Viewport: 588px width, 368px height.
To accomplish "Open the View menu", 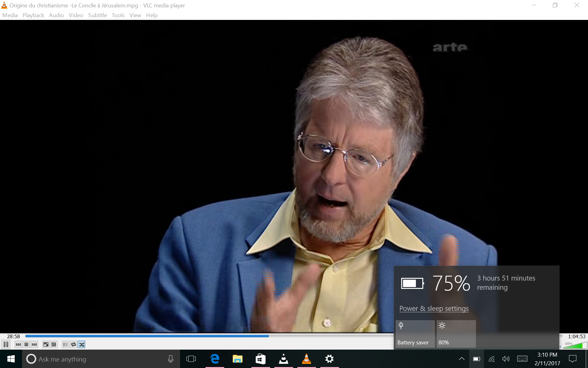I will (x=135, y=15).
